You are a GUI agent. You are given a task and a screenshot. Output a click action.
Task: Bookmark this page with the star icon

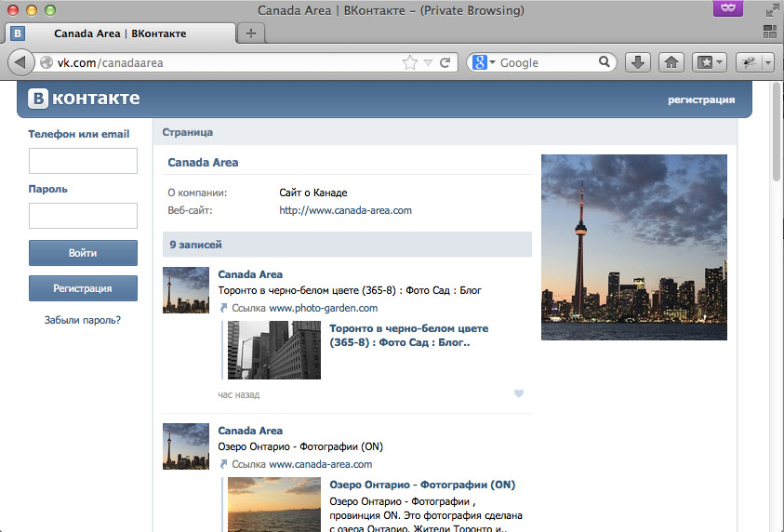coord(409,62)
